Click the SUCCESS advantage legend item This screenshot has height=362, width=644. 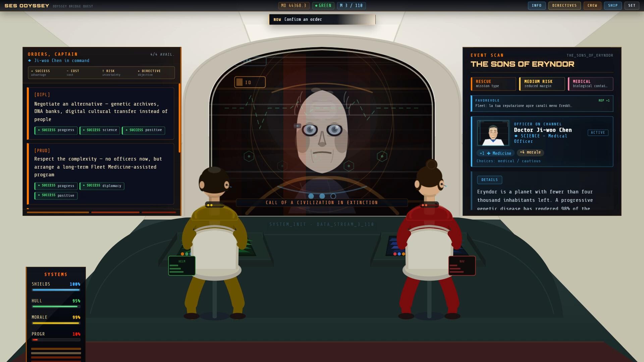(40, 73)
